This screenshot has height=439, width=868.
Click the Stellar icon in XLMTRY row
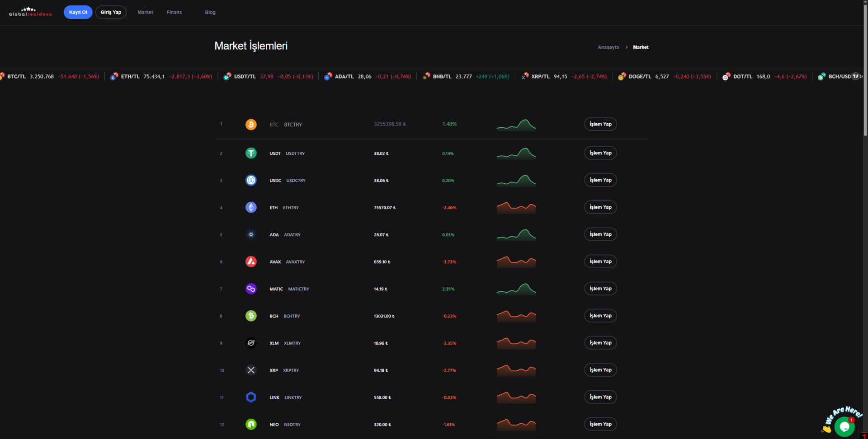(x=251, y=343)
